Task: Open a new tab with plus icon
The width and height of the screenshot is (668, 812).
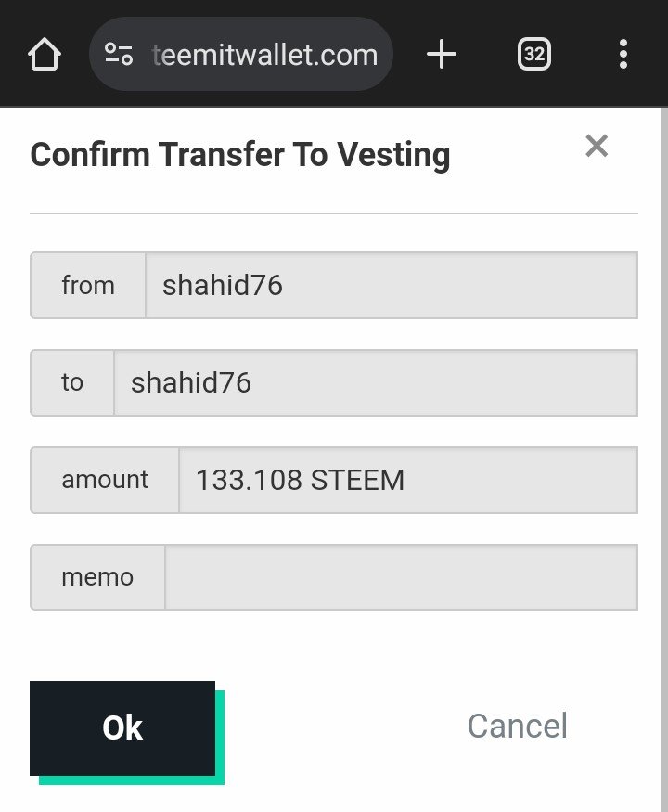Action: pos(442,55)
